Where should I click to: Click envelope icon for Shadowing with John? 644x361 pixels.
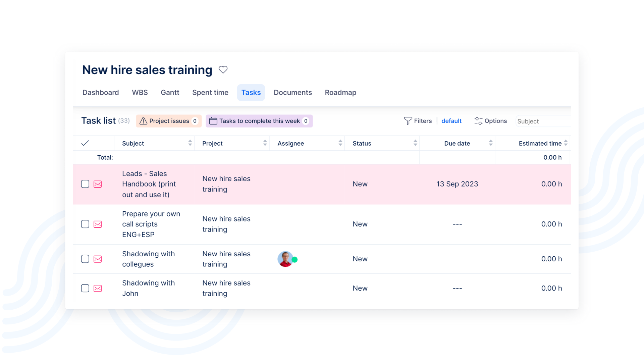coord(98,288)
